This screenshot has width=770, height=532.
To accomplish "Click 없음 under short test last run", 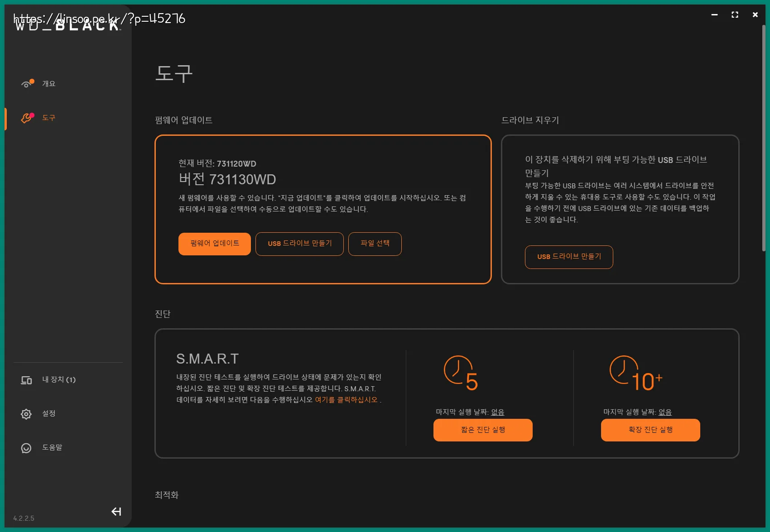I will pos(498,412).
